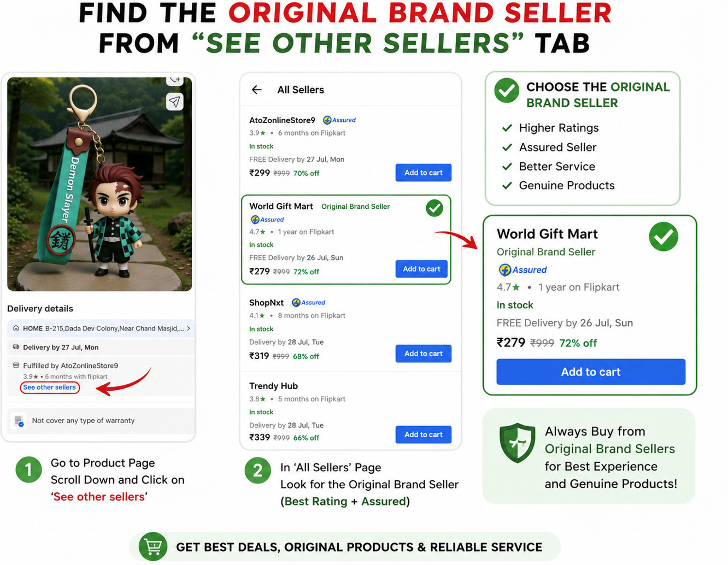Click the Higher Ratings checkmark
This screenshot has height=565, width=728.
507,128
